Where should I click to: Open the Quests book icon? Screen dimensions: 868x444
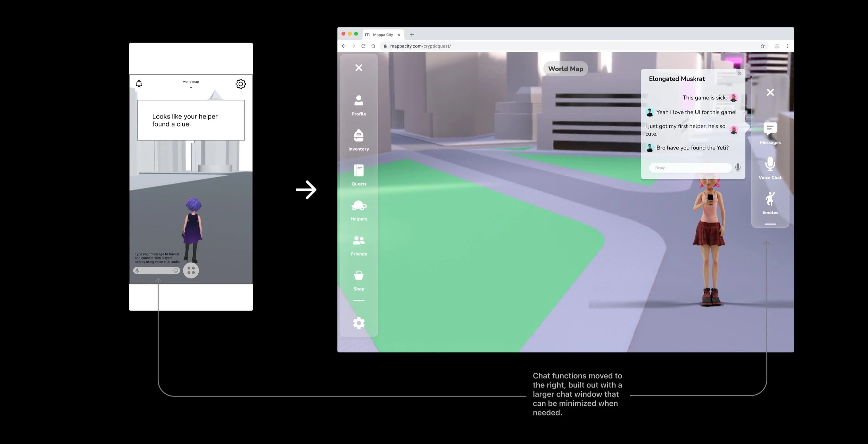pos(358,171)
